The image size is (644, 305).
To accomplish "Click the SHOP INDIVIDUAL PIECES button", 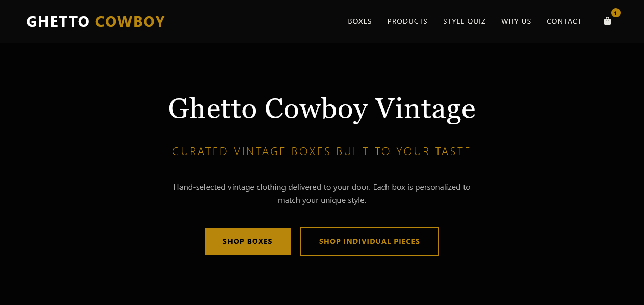I will [x=369, y=241].
